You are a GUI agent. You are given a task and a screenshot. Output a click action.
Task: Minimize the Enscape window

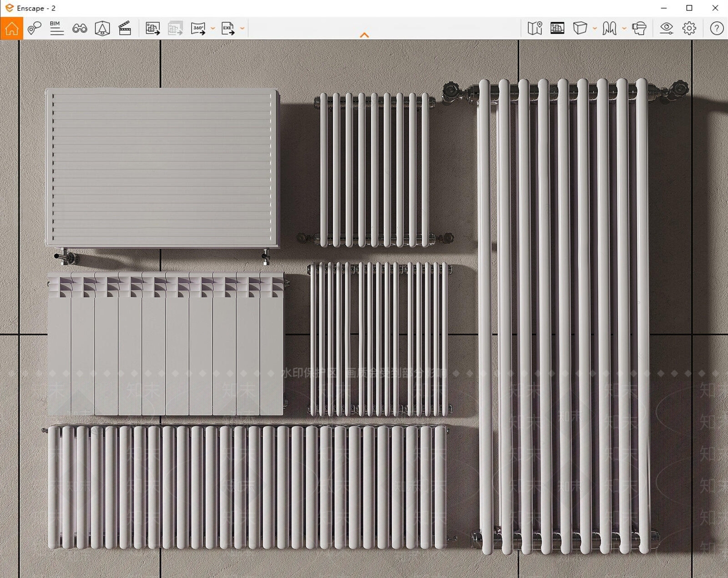tap(664, 8)
